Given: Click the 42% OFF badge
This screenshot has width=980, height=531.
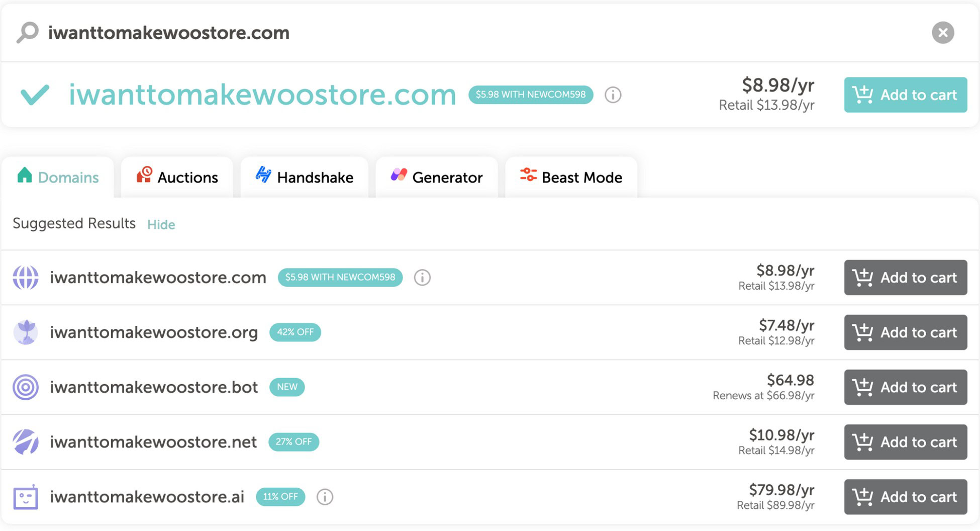Looking at the screenshot, I should pyautogui.click(x=295, y=332).
